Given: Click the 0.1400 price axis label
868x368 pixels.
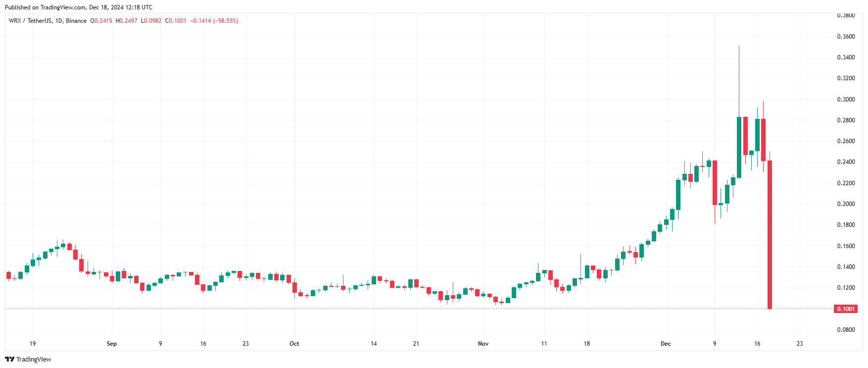Looking at the screenshot, I should click(x=846, y=267).
